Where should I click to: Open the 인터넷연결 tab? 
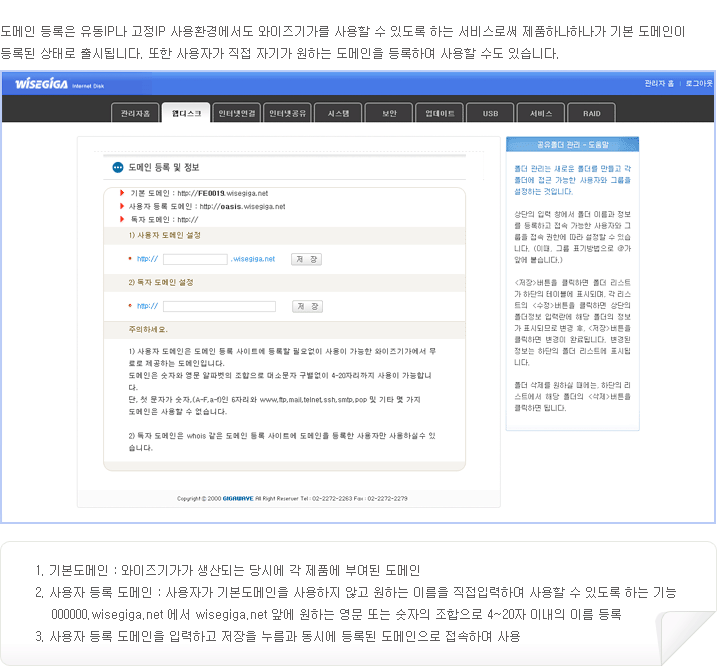click(237, 113)
